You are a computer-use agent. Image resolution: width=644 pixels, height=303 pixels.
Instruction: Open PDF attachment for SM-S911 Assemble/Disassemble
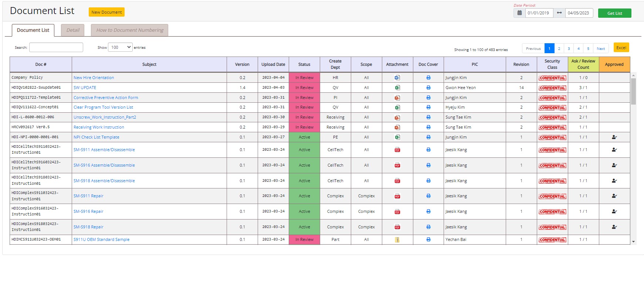tap(397, 150)
